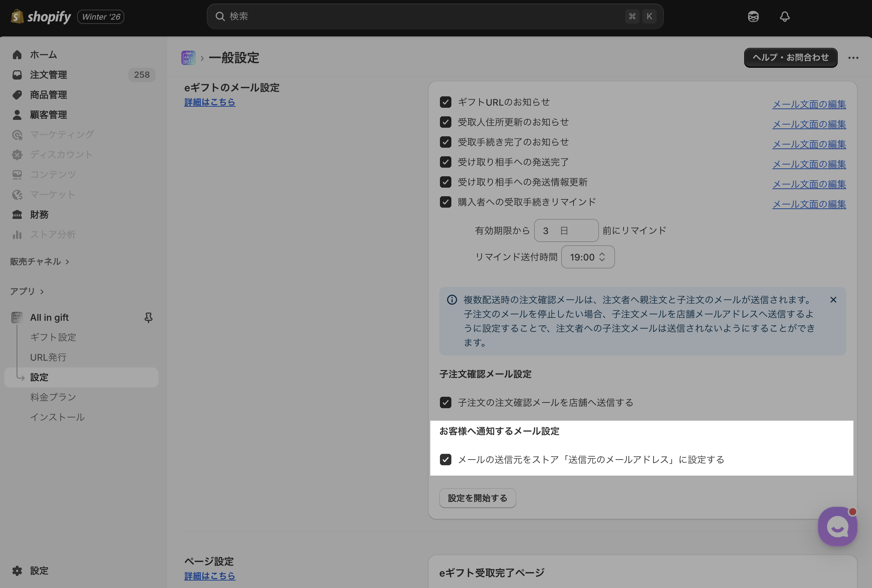The image size is (872, 588).
Task: Click the pin icon next to All in gift
Action: coord(148,318)
